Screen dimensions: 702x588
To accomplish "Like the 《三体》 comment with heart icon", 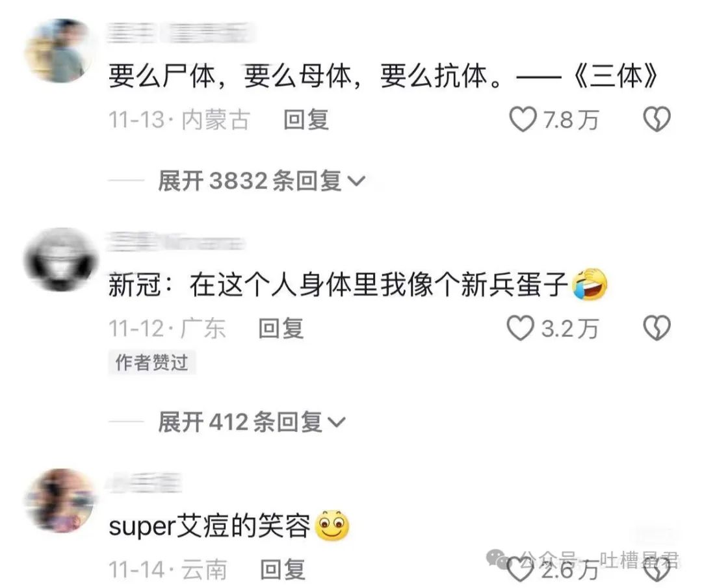I will [x=523, y=120].
